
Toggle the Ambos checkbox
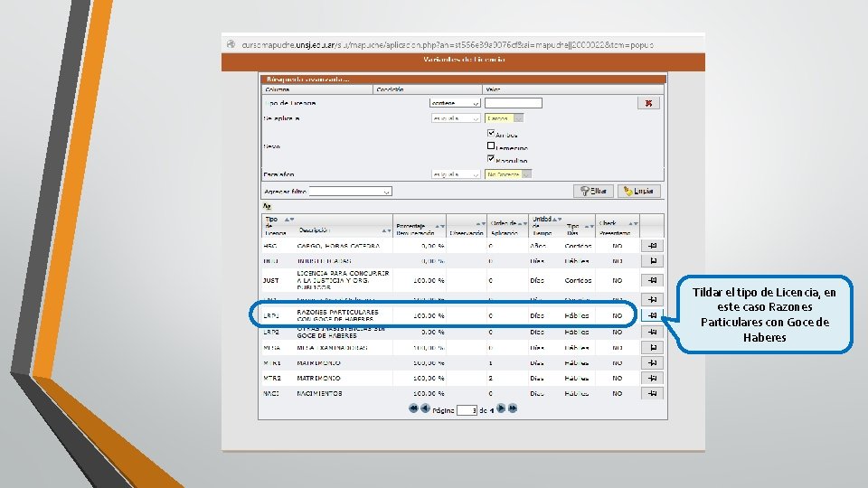(x=491, y=133)
